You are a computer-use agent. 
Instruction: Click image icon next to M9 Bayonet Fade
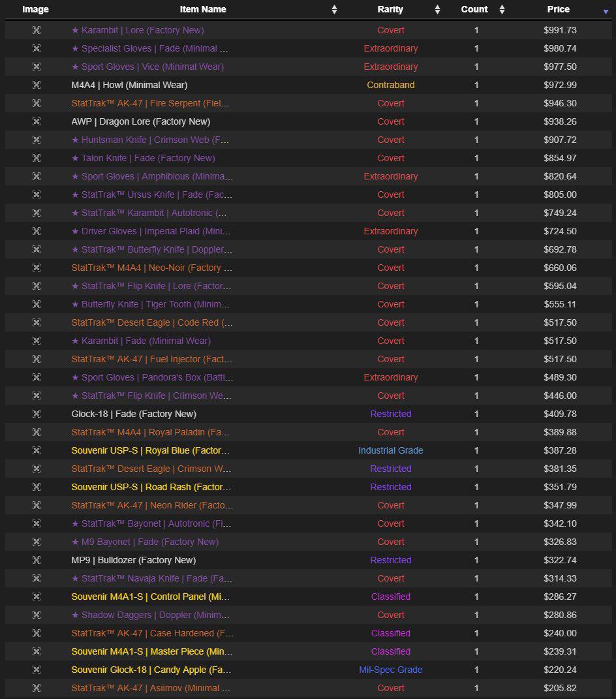[x=37, y=542]
